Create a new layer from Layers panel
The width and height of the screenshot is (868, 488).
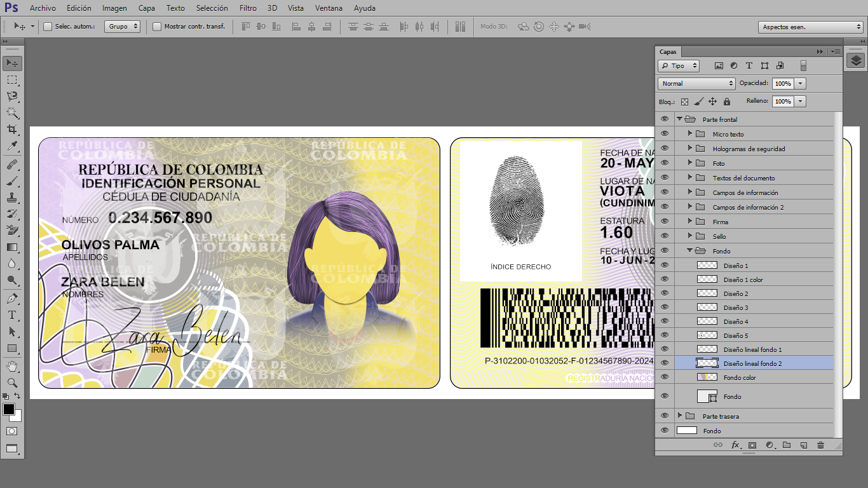(x=803, y=445)
